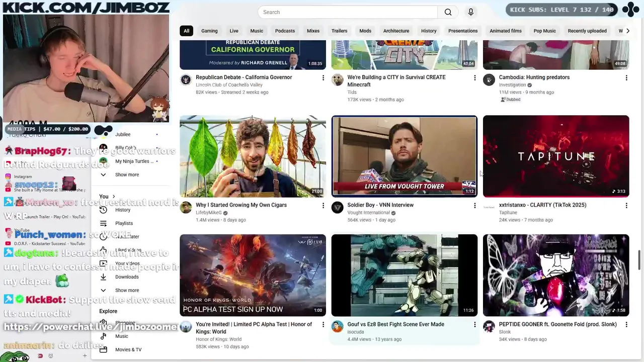Open the cigar growing video thumbnail
644x362 pixels.
(x=253, y=156)
